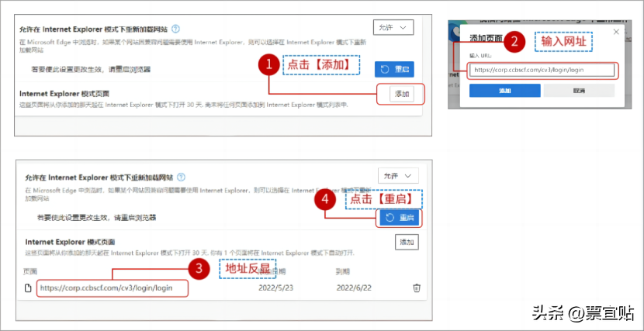
Task: Open the 允许 dropdown in the top settings panel
Action: [x=393, y=27]
